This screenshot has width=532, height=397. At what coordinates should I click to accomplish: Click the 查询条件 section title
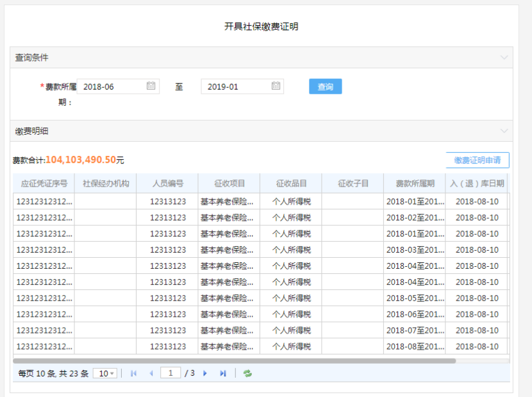31,57
